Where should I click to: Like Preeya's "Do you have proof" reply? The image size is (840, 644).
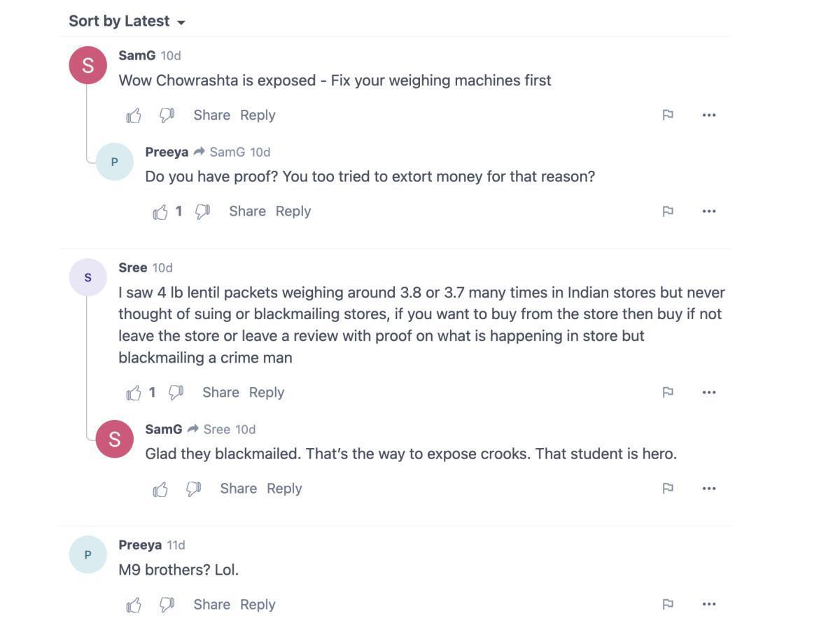160,211
